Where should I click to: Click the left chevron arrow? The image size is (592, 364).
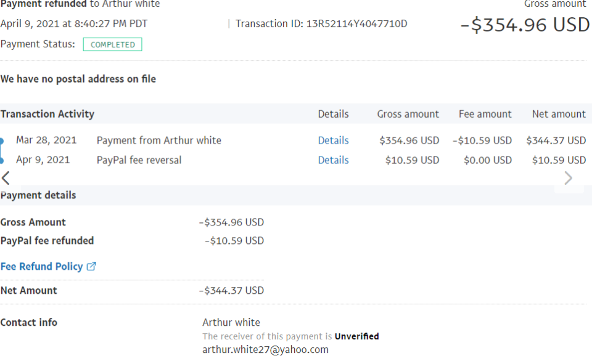click(x=6, y=179)
